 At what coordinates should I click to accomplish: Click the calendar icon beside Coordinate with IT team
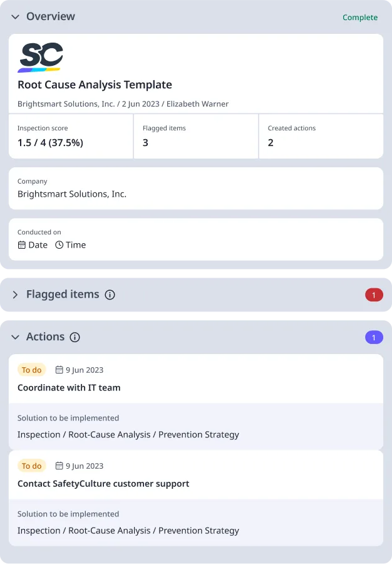[x=59, y=370]
